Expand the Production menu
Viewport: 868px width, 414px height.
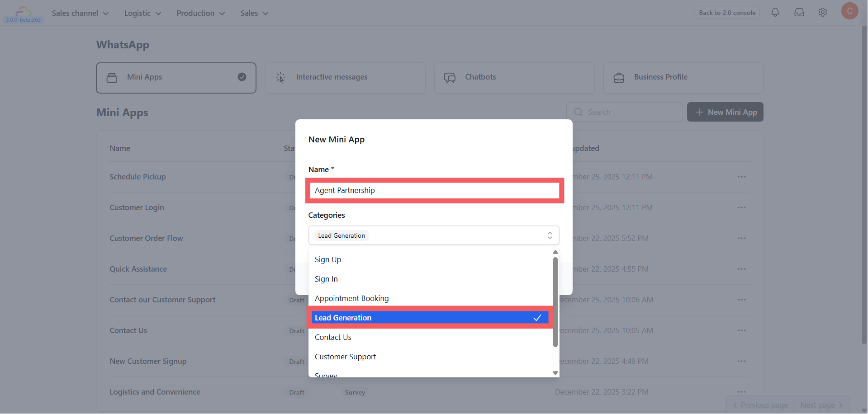tap(200, 13)
